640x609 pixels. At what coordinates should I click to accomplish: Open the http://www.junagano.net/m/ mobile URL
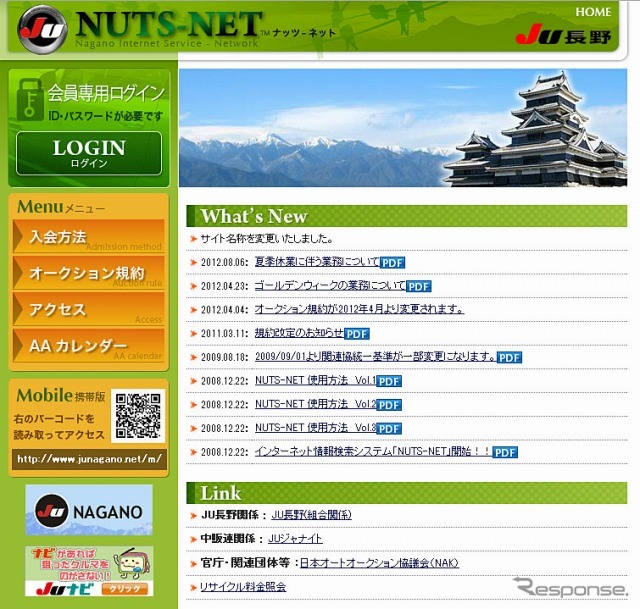[x=89, y=459]
